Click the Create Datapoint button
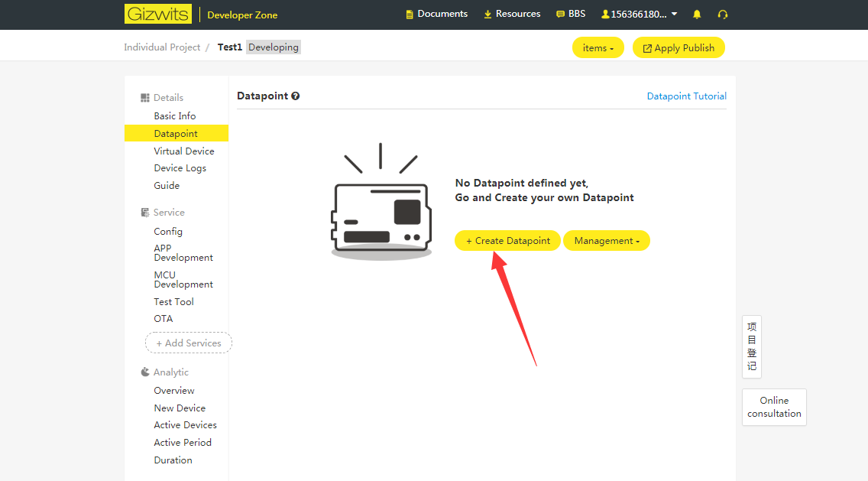 pos(508,241)
